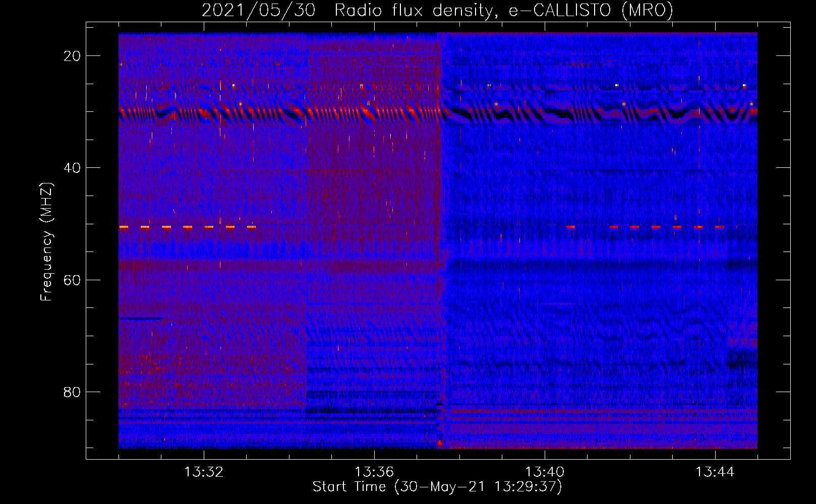
Task: Click the 'Frequency (MHZ)' axis label
Action: click(x=46, y=242)
